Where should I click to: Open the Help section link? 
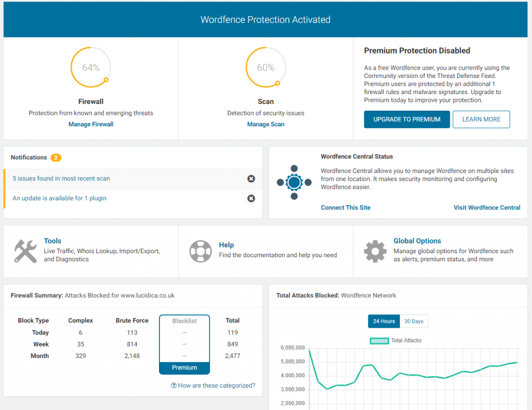pyautogui.click(x=227, y=245)
